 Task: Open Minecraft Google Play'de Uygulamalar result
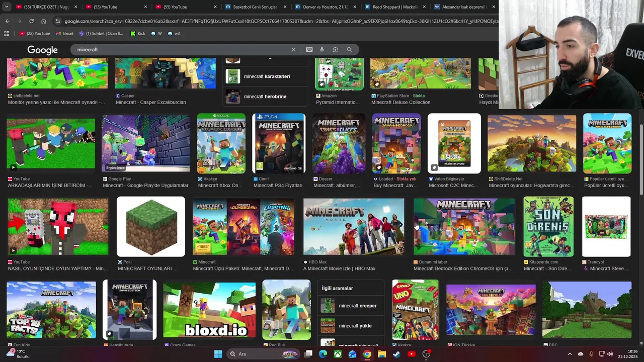click(x=146, y=186)
